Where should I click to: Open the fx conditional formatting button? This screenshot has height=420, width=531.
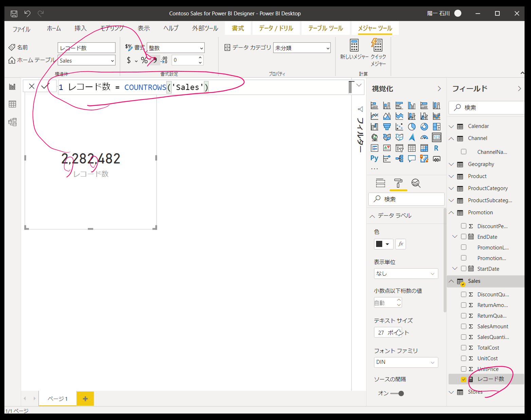tap(401, 244)
